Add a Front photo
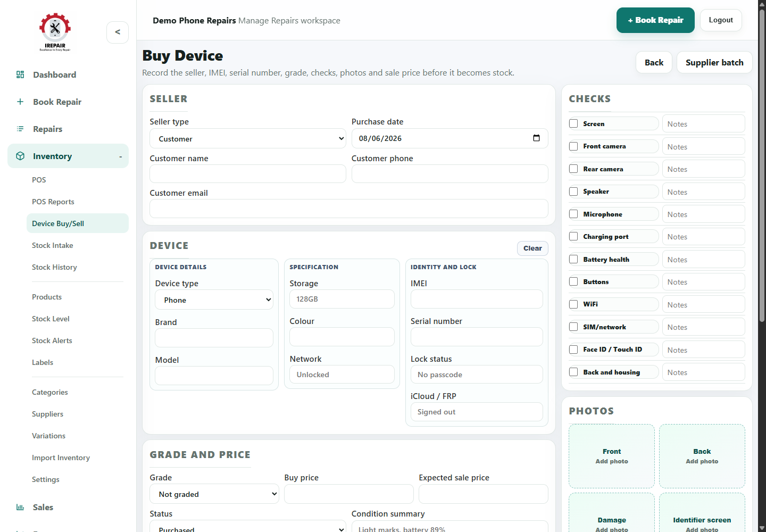766x532 pixels. tap(612, 456)
